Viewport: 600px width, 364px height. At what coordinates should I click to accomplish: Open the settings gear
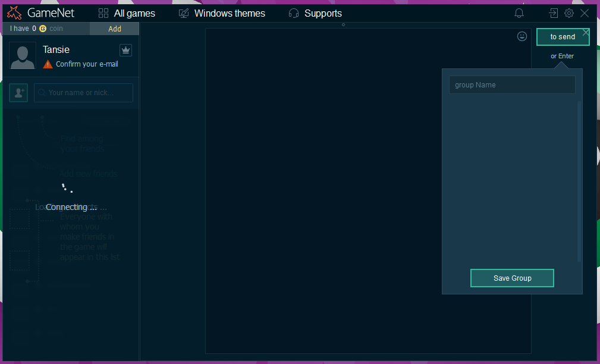(x=569, y=13)
